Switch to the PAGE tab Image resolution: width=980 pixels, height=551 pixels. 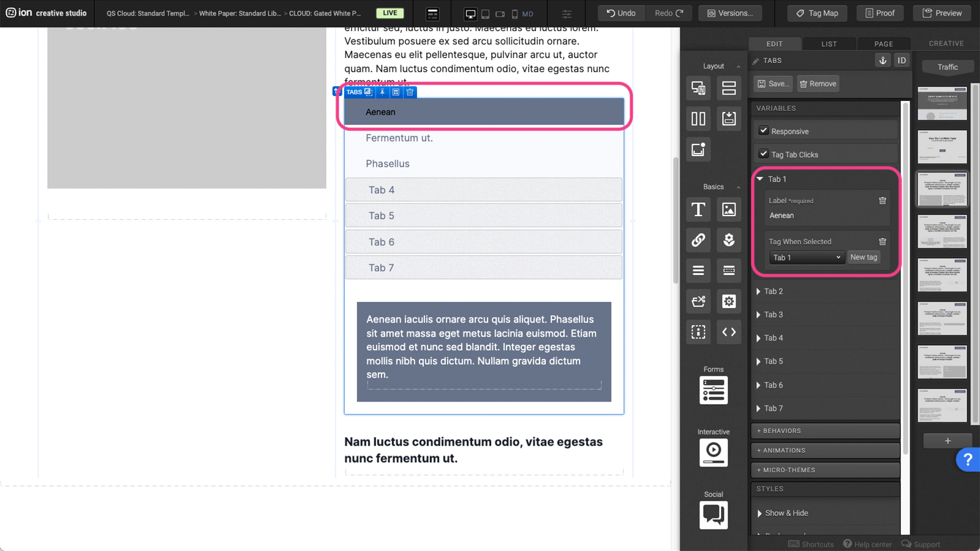tap(883, 44)
